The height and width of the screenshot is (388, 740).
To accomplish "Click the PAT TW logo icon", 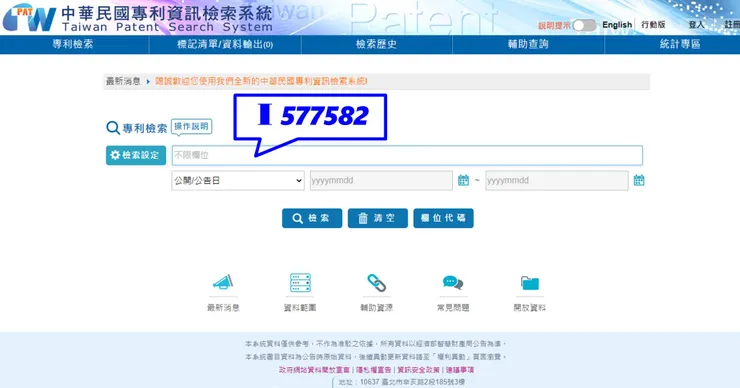I will pos(29,18).
